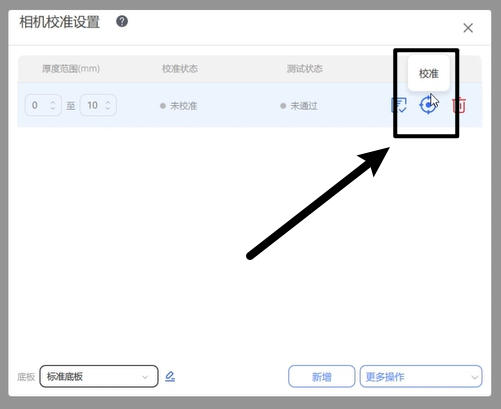Expand the 更多操作 dropdown menu
Image resolution: width=501 pixels, height=409 pixels.
coord(421,377)
